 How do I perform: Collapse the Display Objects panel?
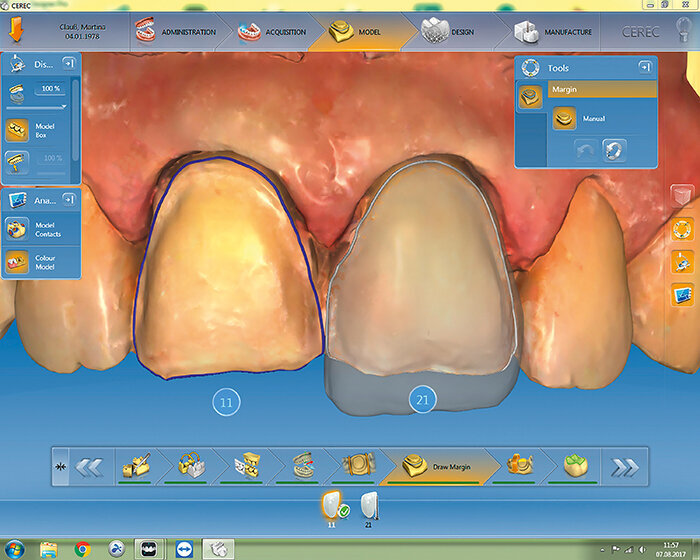click(x=69, y=64)
